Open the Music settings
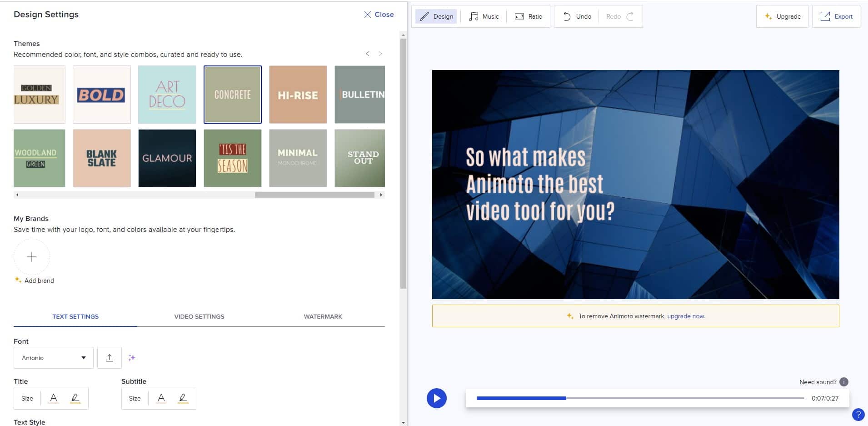Screen dimensions: 868x426 pyautogui.click(x=484, y=16)
